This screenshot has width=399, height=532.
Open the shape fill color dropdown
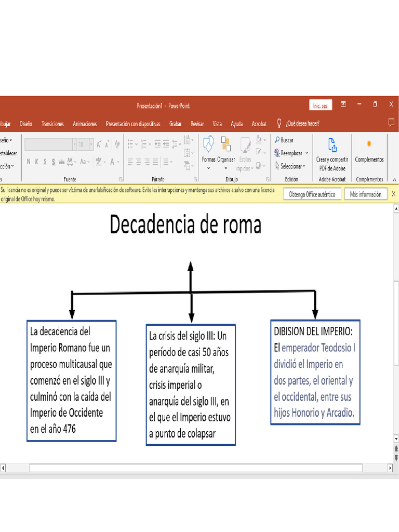click(264, 140)
